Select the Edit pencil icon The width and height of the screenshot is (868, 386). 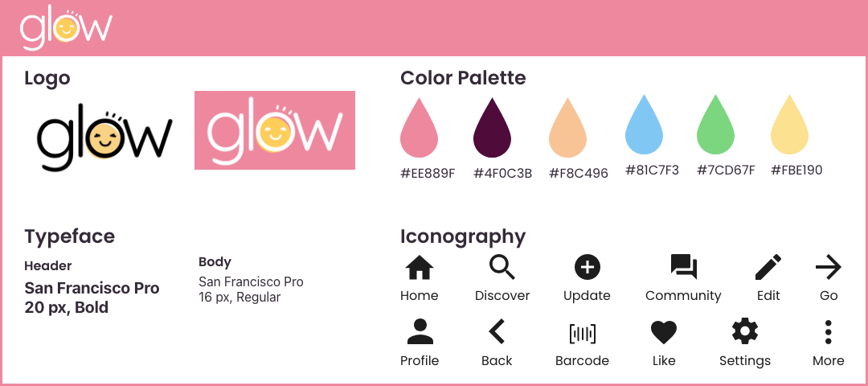768,268
